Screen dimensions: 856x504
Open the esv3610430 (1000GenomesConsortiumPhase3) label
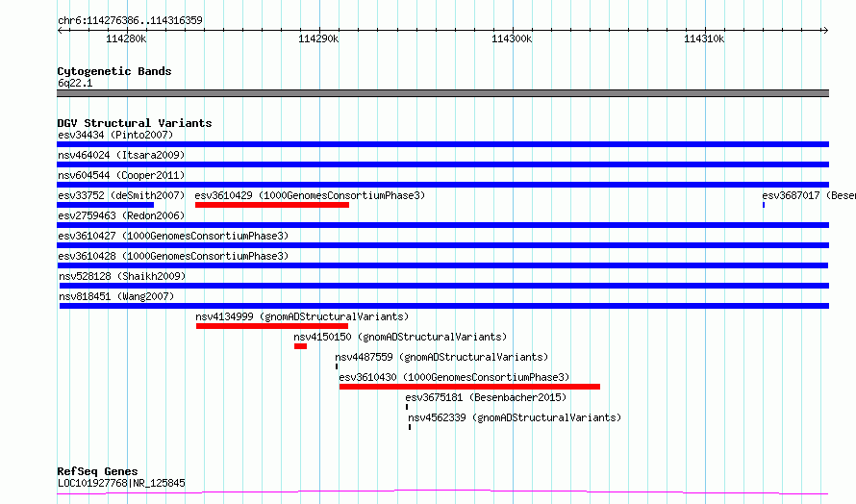(x=454, y=377)
